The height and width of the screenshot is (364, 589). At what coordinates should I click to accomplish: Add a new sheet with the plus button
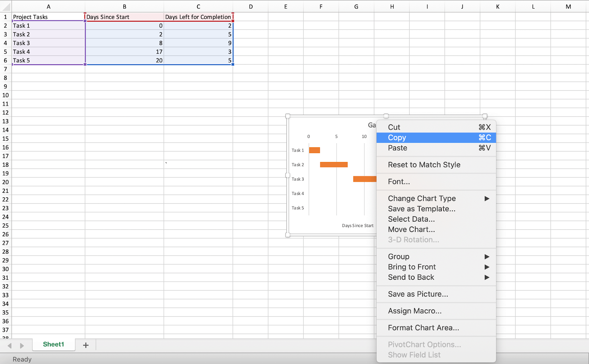(x=85, y=344)
